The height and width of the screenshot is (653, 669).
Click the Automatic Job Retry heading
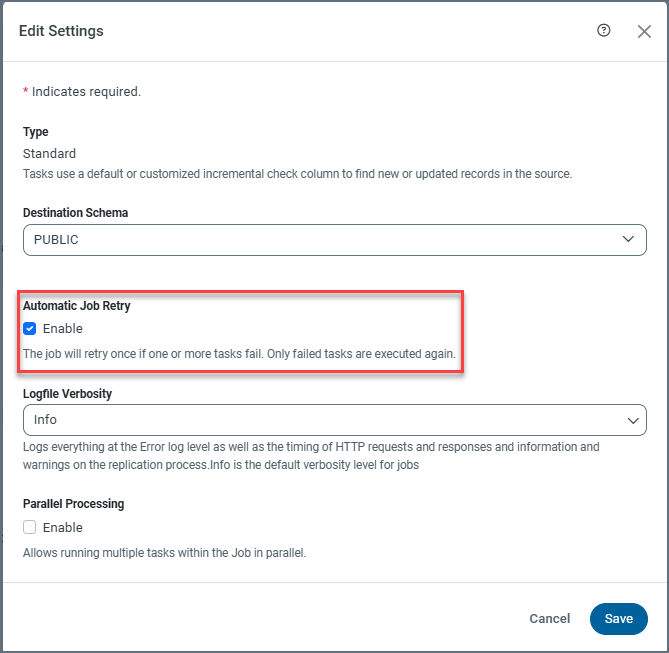tap(77, 306)
